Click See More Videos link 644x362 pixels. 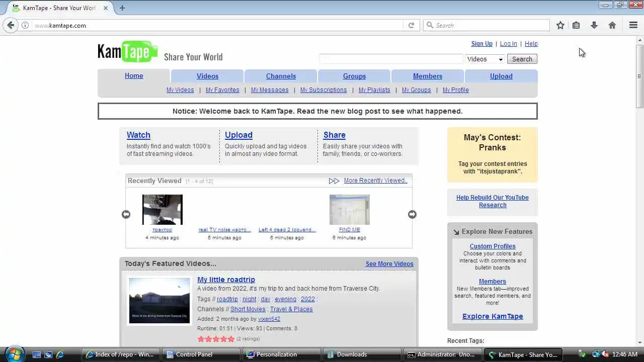click(x=389, y=264)
